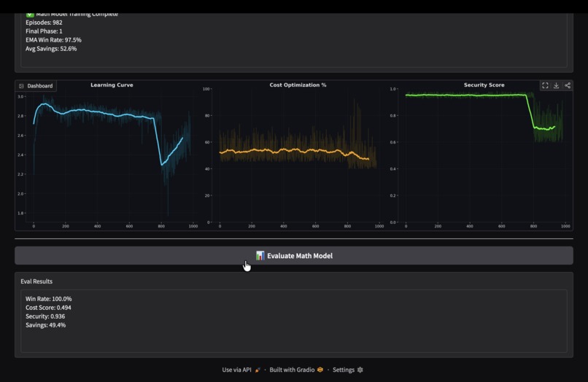
Task: Click the Cost Score: 0.494 result
Action: 48,308
